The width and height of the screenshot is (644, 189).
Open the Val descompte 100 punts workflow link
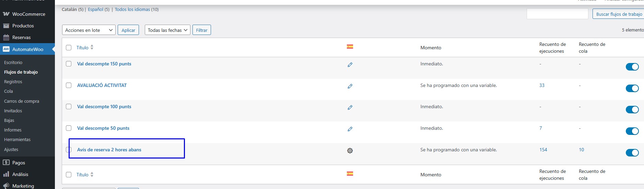pos(104,106)
